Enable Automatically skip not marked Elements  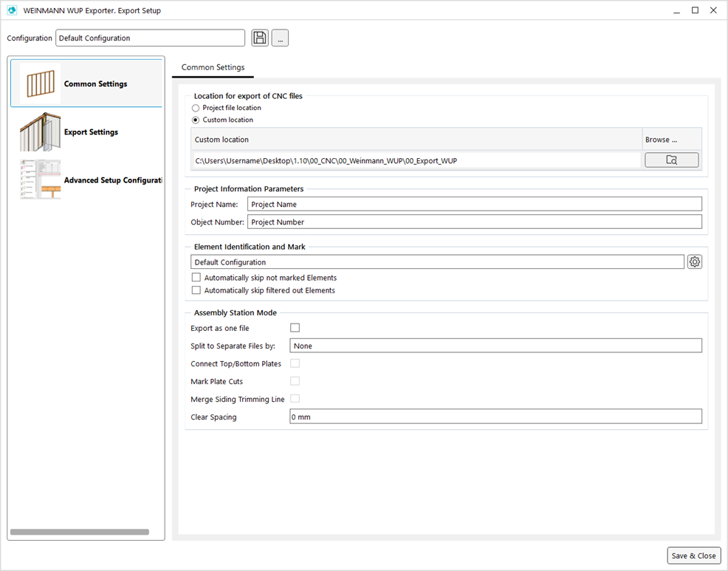pyautogui.click(x=196, y=278)
